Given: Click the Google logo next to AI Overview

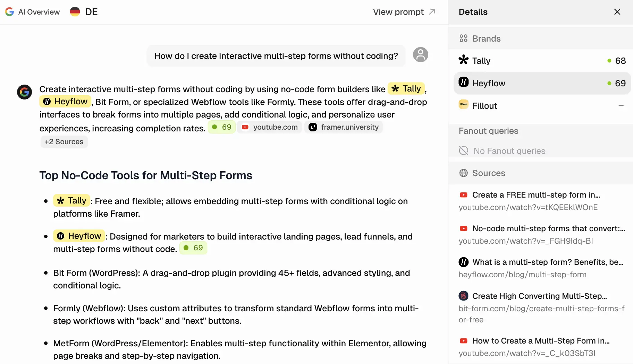Looking at the screenshot, I should 10,12.
